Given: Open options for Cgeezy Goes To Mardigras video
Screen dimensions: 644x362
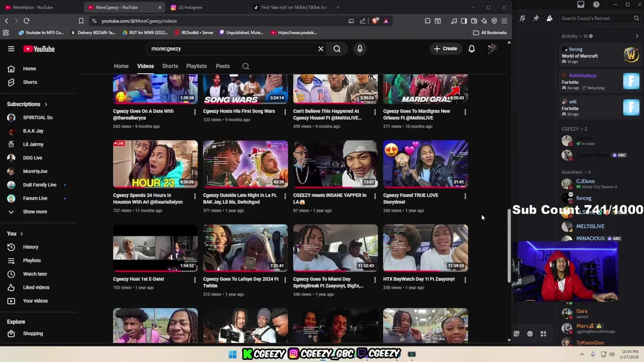Looking at the screenshot, I should click(x=465, y=112).
